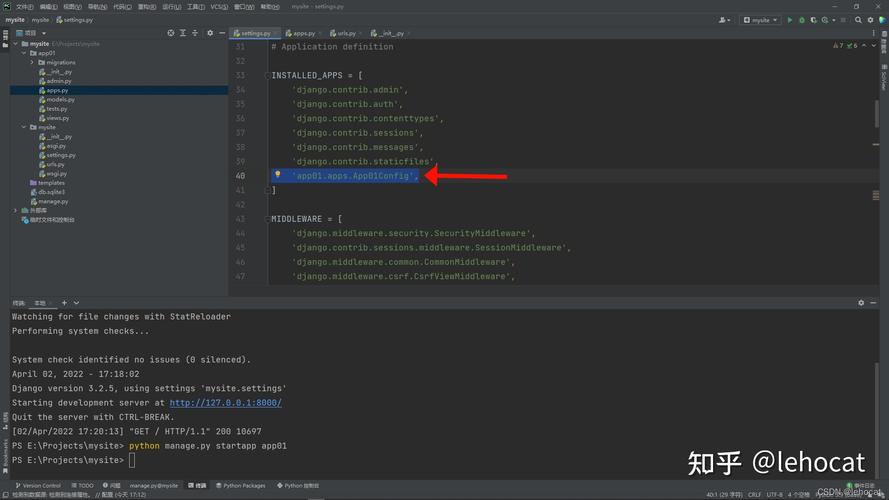Collapse the inner mysite package folder
Viewport: 889px width, 500px height.
[x=24, y=127]
